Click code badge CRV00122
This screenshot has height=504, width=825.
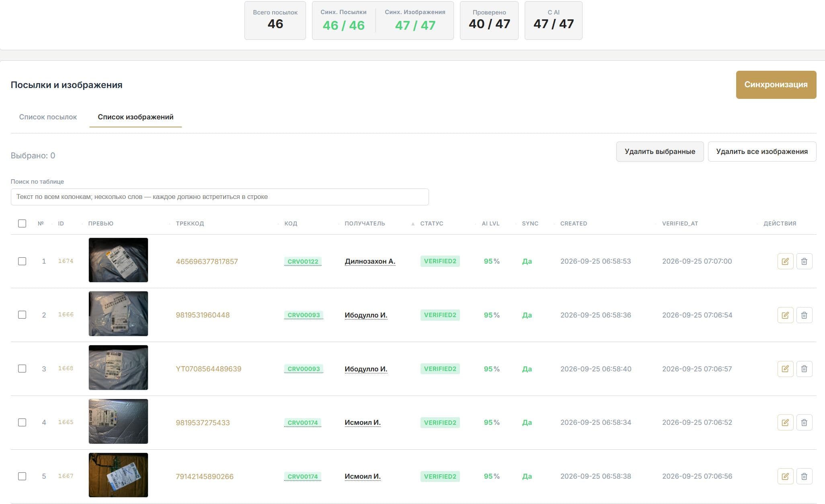point(303,262)
